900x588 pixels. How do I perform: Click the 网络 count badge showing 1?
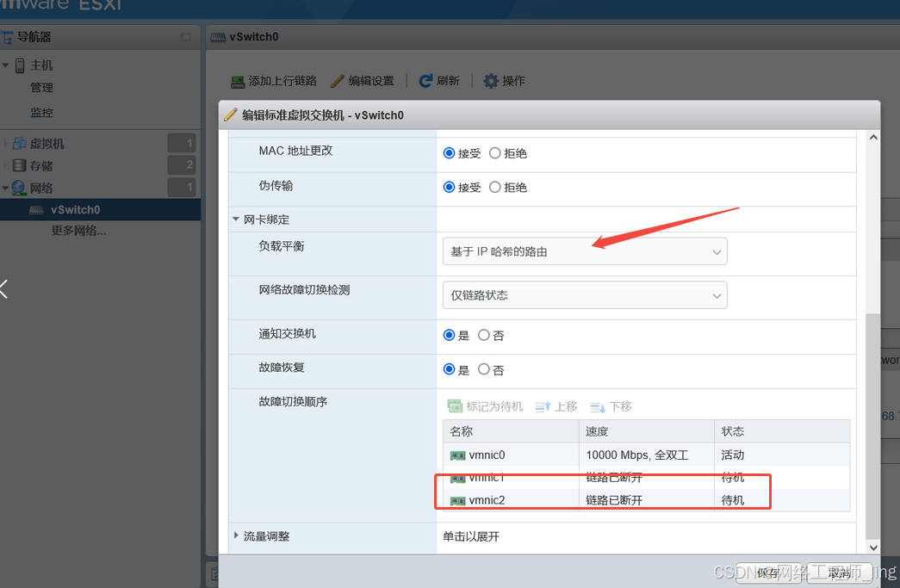(182, 187)
